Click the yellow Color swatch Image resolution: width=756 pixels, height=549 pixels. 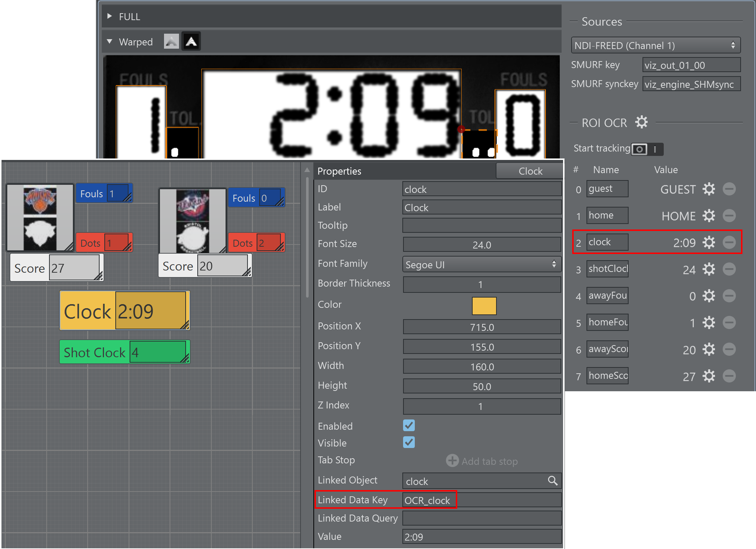484,305
